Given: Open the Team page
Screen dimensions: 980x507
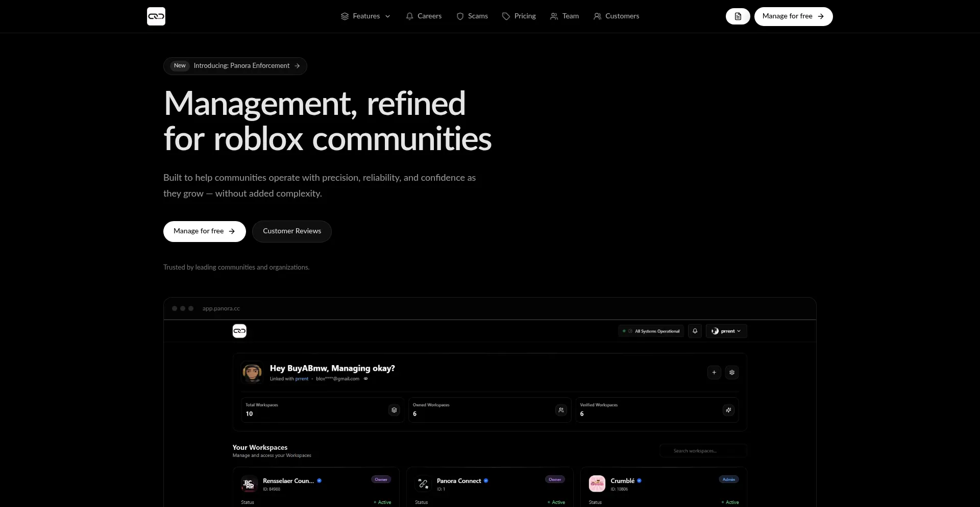Looking at the screenshot, I should (565, 16).
